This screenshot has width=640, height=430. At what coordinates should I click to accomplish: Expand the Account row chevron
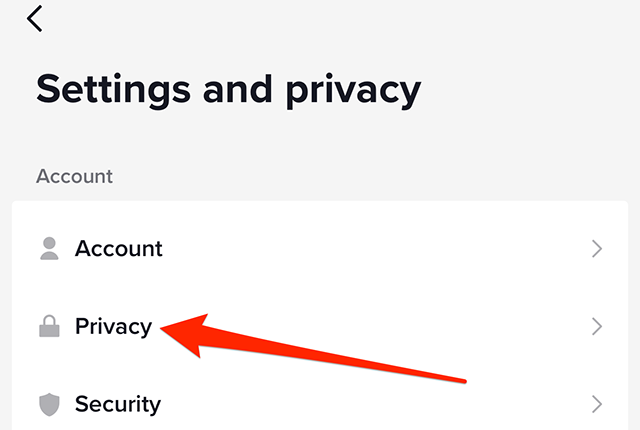pos(597,249)
